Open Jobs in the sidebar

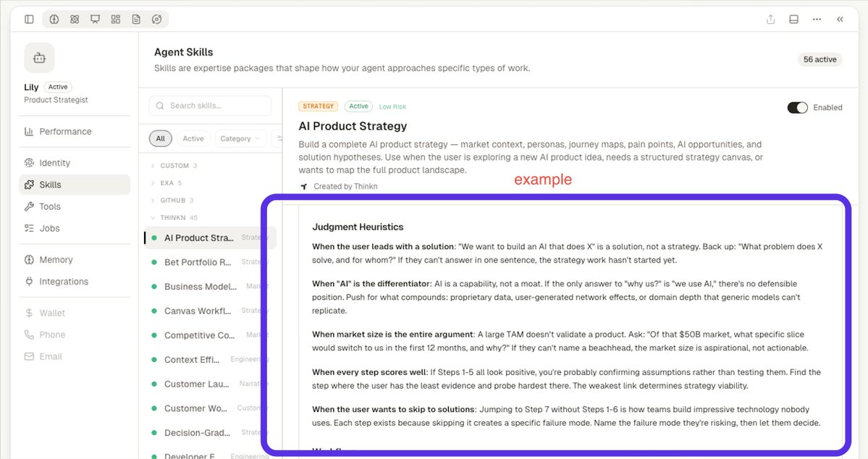75,228
